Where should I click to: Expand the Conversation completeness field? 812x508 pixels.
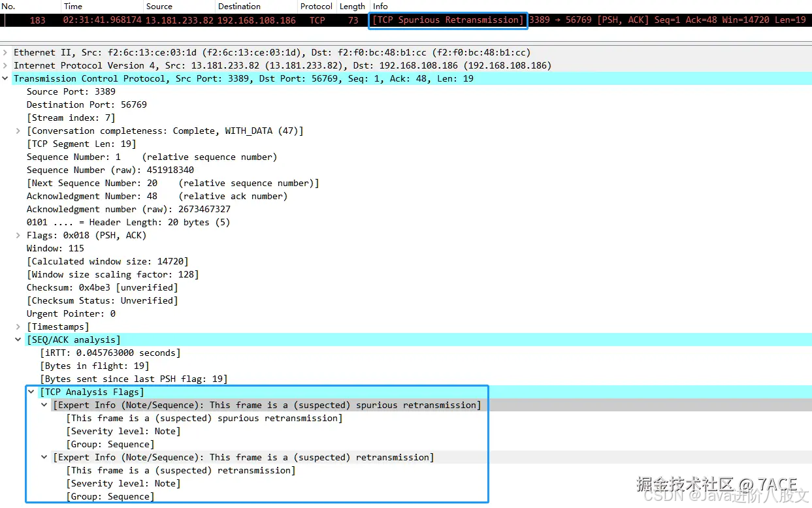[x=16, y=131]
